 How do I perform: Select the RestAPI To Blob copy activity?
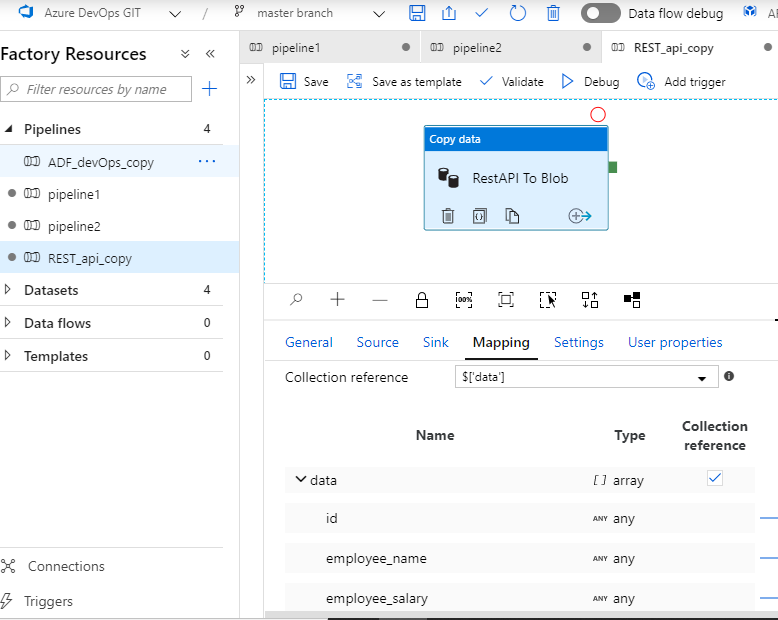pyautogui.click(x=516, y=178)
